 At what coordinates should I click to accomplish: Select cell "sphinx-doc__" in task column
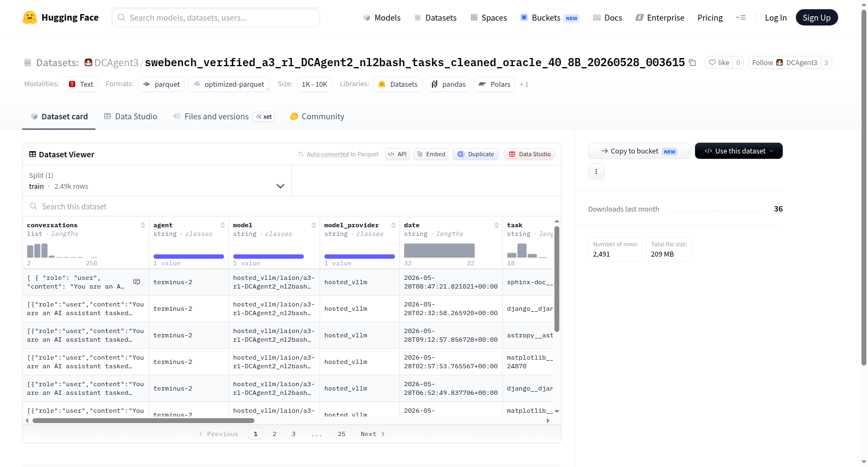point(530,282)
